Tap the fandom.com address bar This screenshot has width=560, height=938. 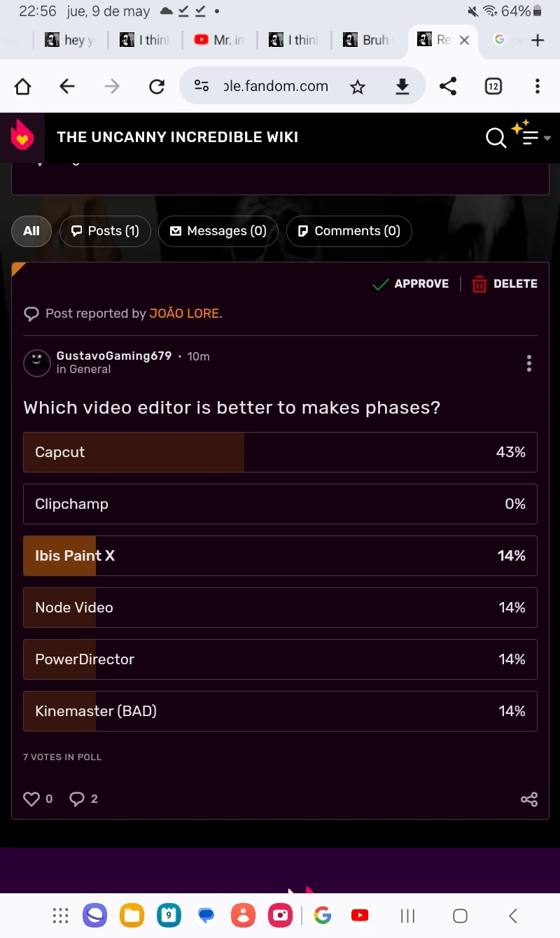click(276, 87)
